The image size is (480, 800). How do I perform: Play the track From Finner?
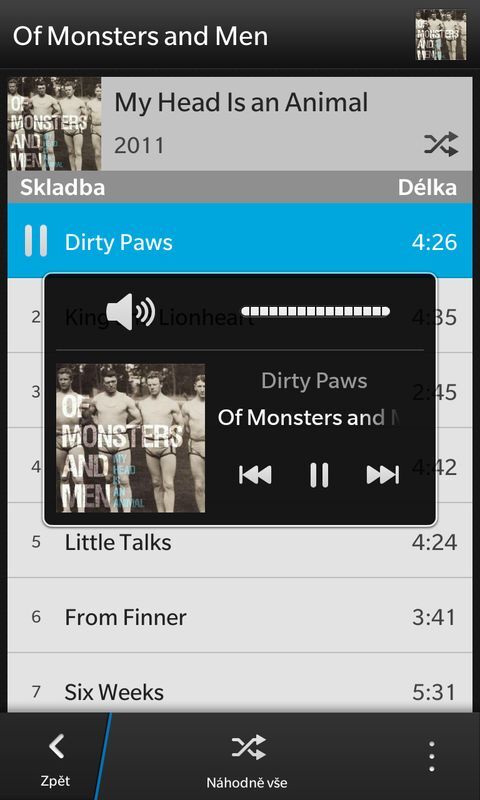(x=240, y=616)
